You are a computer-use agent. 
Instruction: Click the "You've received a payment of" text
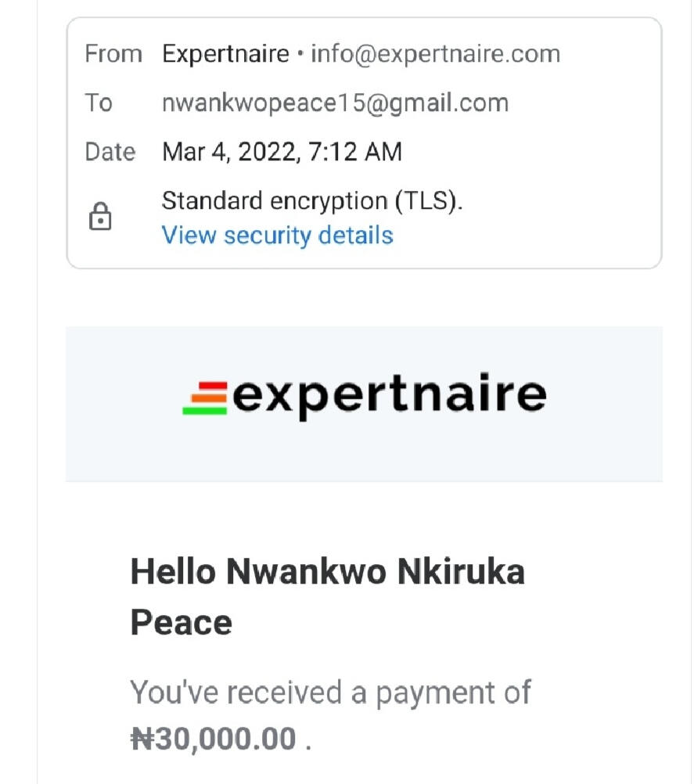point(330,692)
